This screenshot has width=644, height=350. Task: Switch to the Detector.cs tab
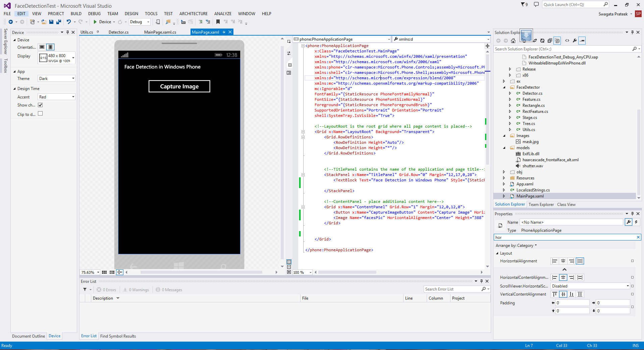click(118, 32)
